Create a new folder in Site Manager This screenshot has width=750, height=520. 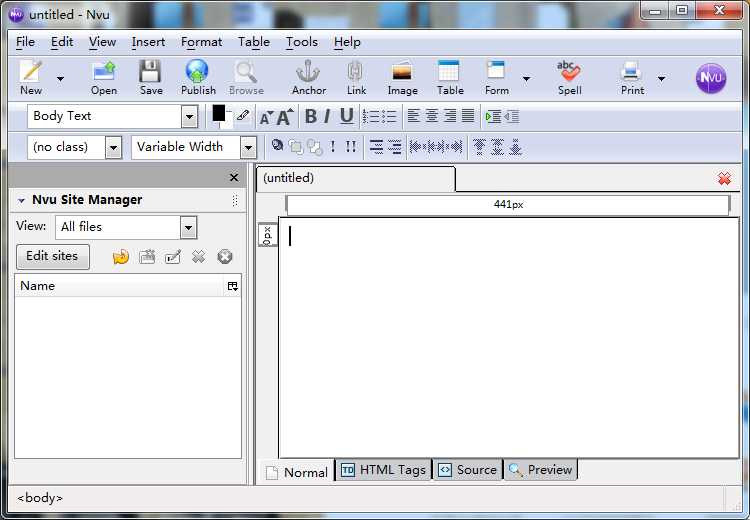[147, 257]
